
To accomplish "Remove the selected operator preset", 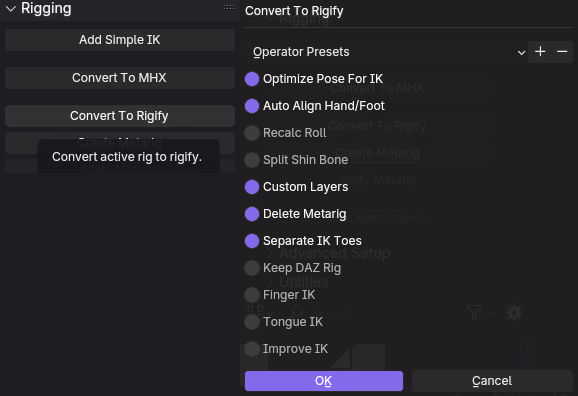I will click(562, 52).
